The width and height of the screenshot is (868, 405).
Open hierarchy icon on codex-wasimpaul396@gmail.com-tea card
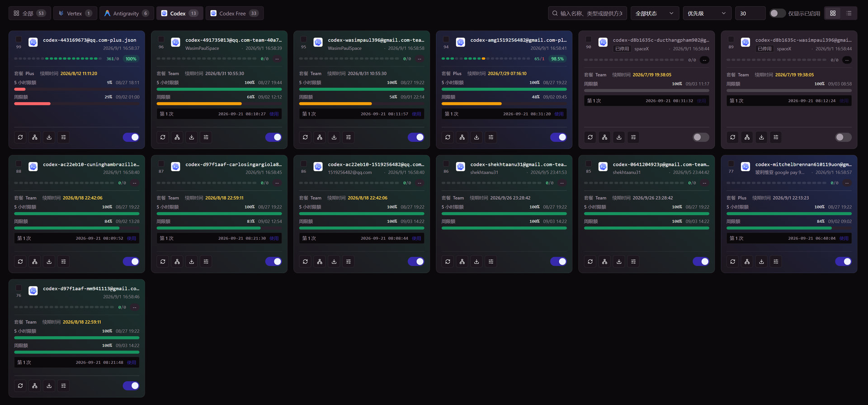point(320,137)
